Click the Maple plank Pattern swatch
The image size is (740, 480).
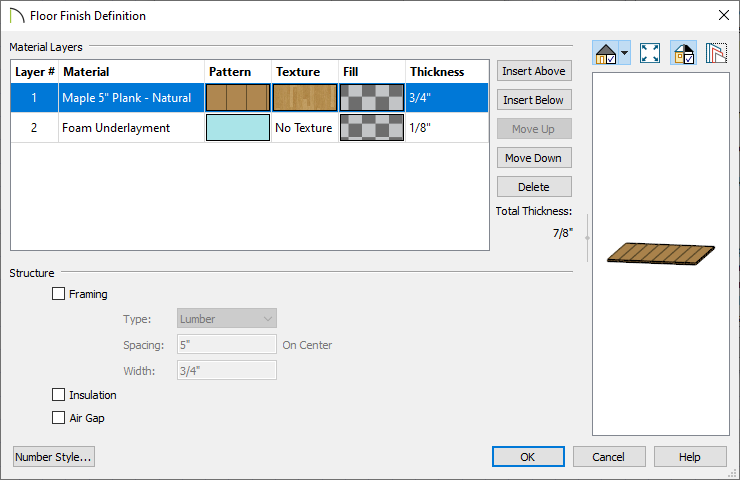(238, 98)
